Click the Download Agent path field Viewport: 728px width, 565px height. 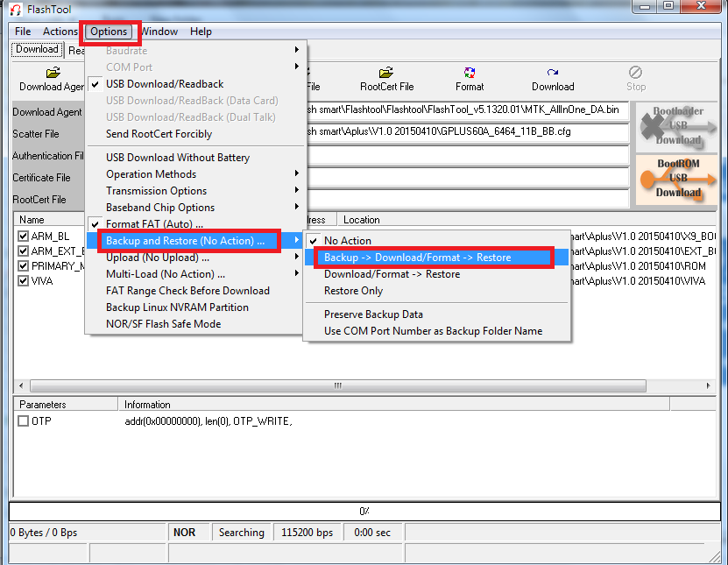pos(467,110)
